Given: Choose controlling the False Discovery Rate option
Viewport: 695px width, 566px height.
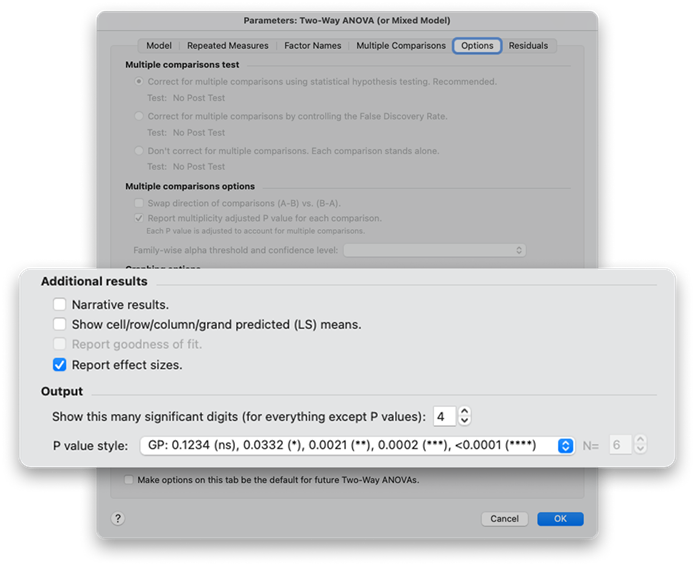Looking at the screenshot, I should (139, 116).
